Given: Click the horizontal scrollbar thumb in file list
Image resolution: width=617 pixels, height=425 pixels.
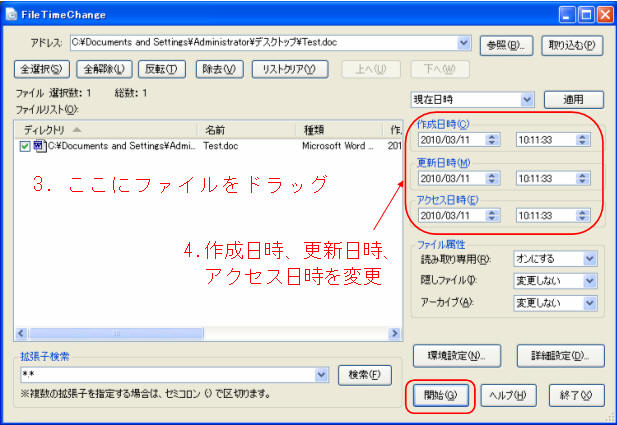Looking at the screenshot, I should click(x=116, y=334).
